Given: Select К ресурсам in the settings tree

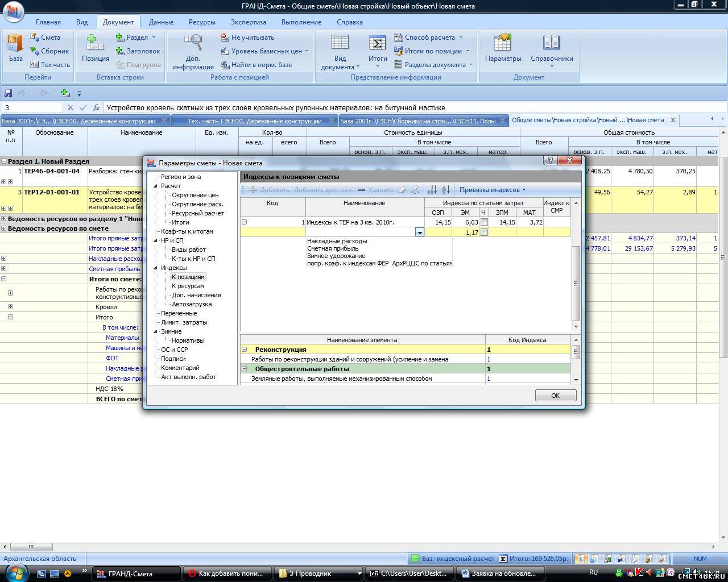Looking at the screenshot, I should point(188,286).
